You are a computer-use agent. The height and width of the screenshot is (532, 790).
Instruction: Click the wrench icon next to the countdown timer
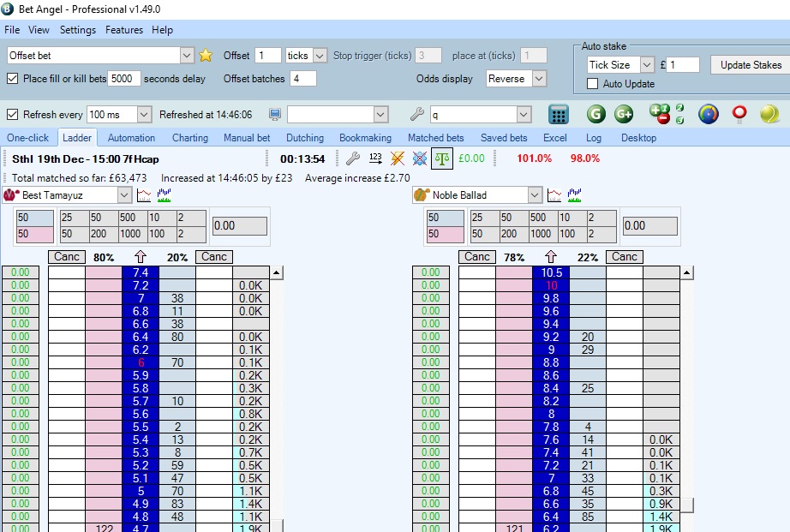[353, 158]
